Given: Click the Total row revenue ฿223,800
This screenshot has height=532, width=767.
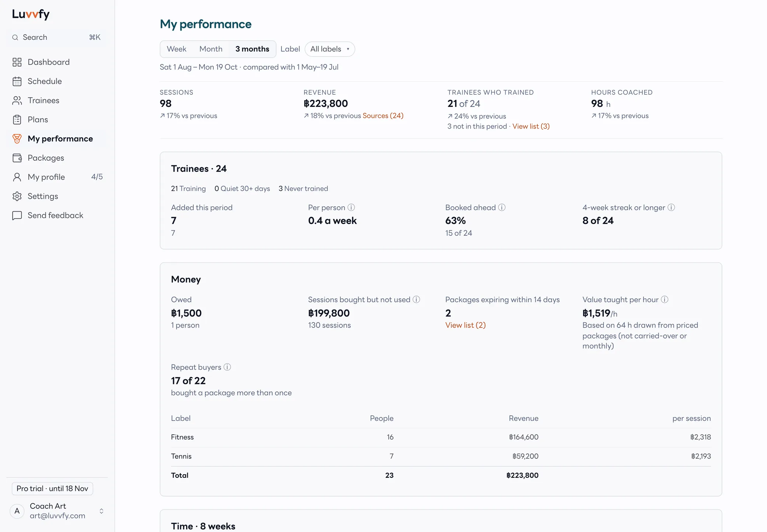Looking at the screenshot, I should (522, 475).
